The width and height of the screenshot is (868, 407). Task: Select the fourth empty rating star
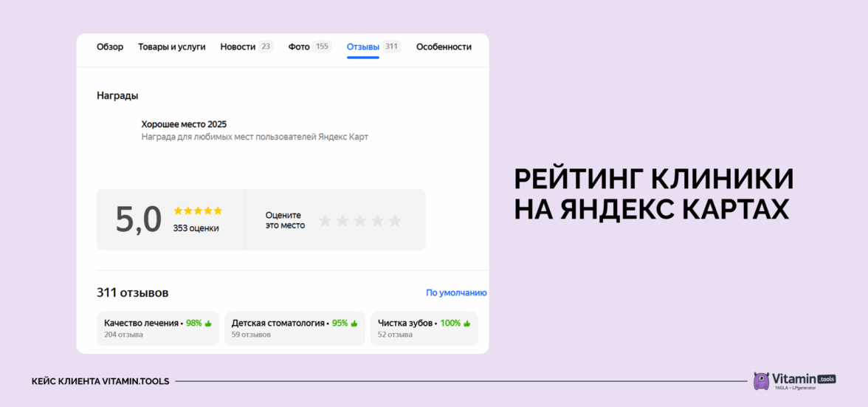(x=377, y=221)
